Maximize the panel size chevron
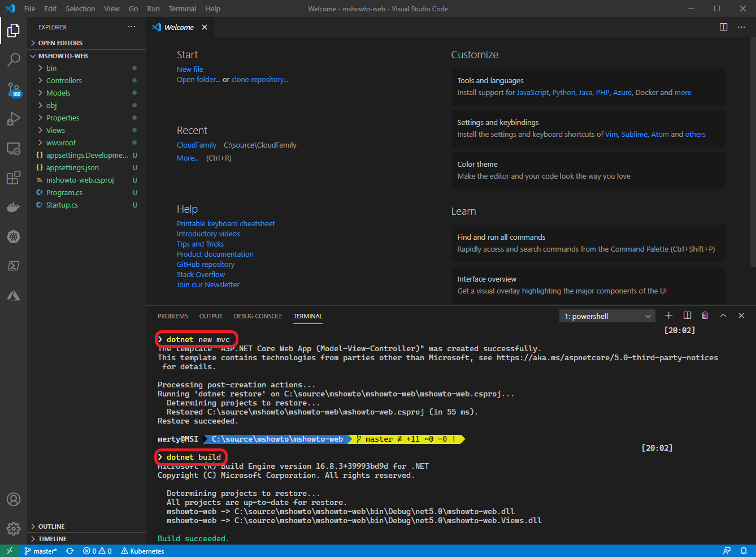756x557 pixels. click(x=723, y=316)
